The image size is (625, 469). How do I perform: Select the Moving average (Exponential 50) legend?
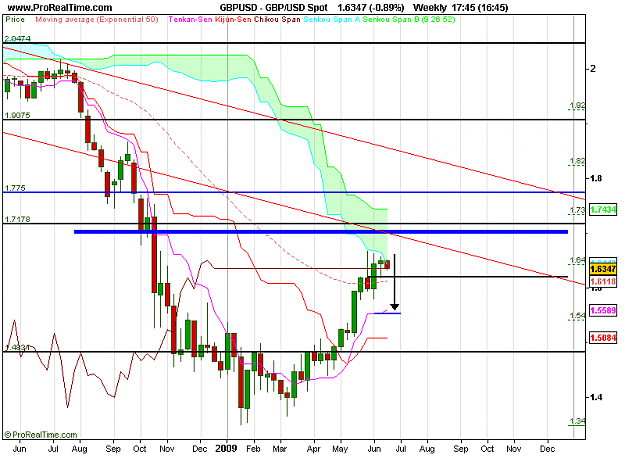pos(97,19)
